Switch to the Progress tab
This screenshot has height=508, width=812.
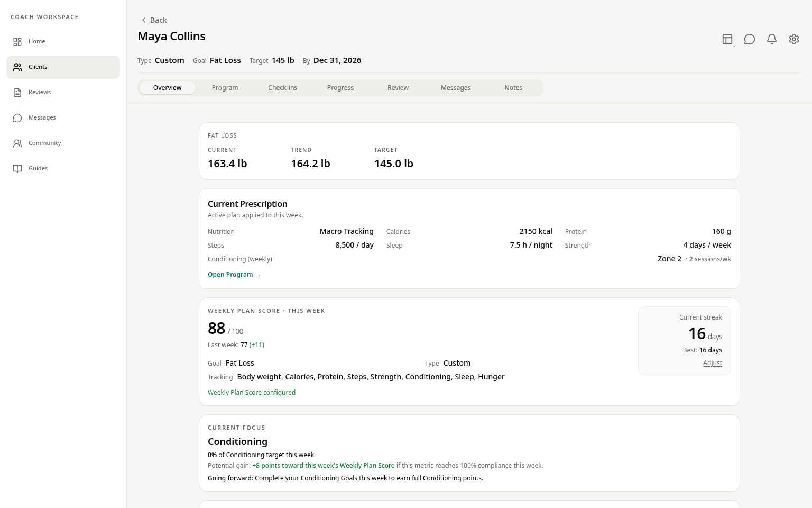(x=340, y=88)
